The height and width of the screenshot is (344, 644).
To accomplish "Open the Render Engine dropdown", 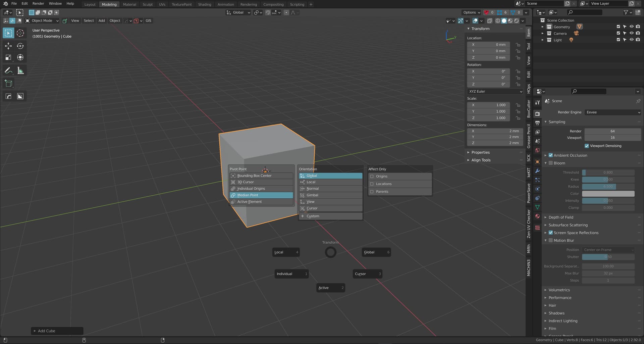I will pyautogui.click(x=612, y=112).
